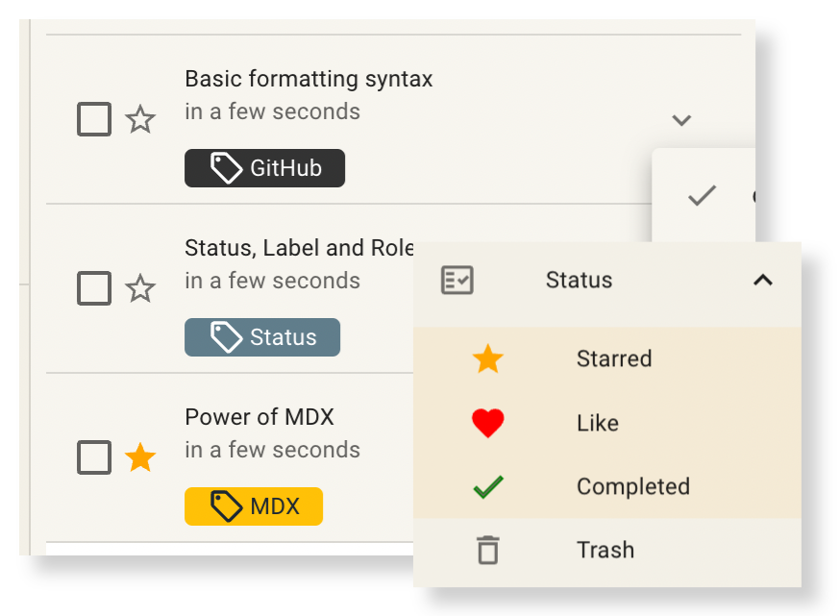Choose Starred from the status menu
This screenshot has height=616, width=840.
607,358
